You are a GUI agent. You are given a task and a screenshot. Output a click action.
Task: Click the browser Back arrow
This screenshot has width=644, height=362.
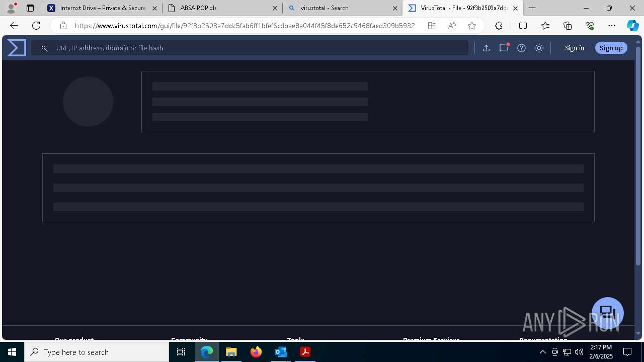click(x=14, y=26)
